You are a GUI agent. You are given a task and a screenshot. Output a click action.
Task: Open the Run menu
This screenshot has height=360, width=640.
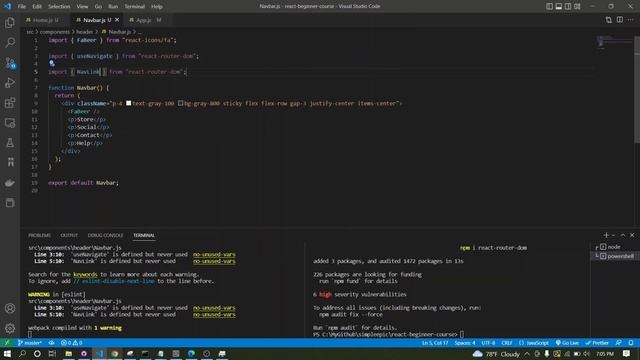[113, 6]
